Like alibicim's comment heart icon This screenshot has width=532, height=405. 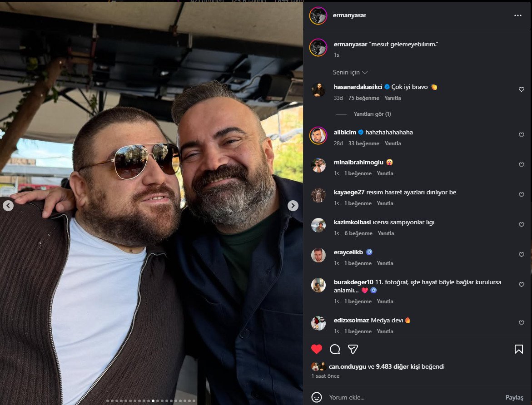tap(522, 135)
